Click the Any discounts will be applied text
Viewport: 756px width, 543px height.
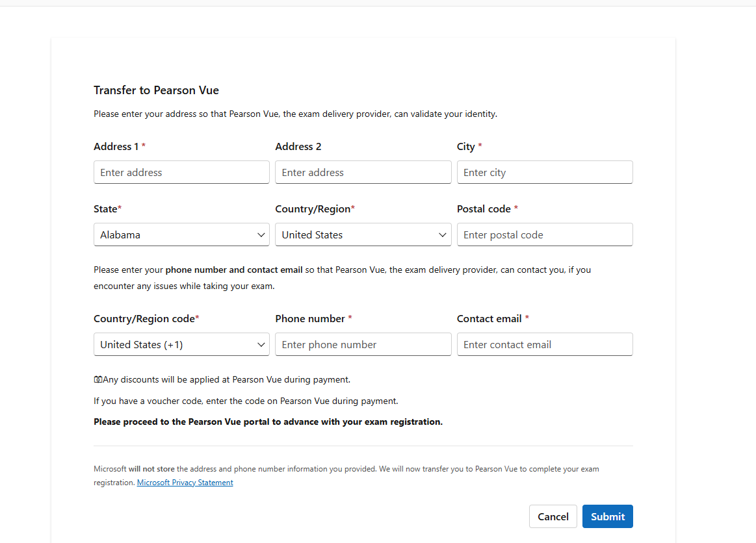tap(227, 380)
